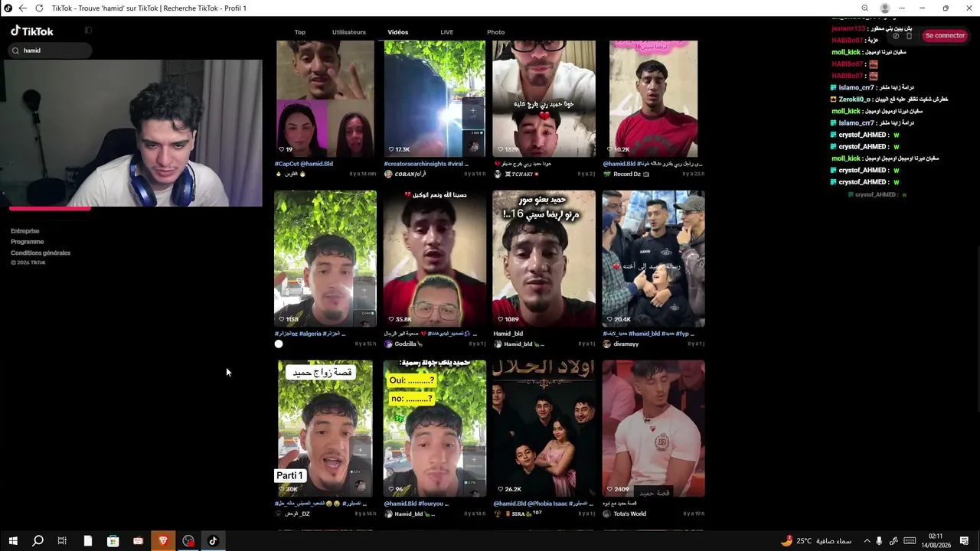Click the search field containing hamid
980x551 pixels.
(x=51, y=51)
